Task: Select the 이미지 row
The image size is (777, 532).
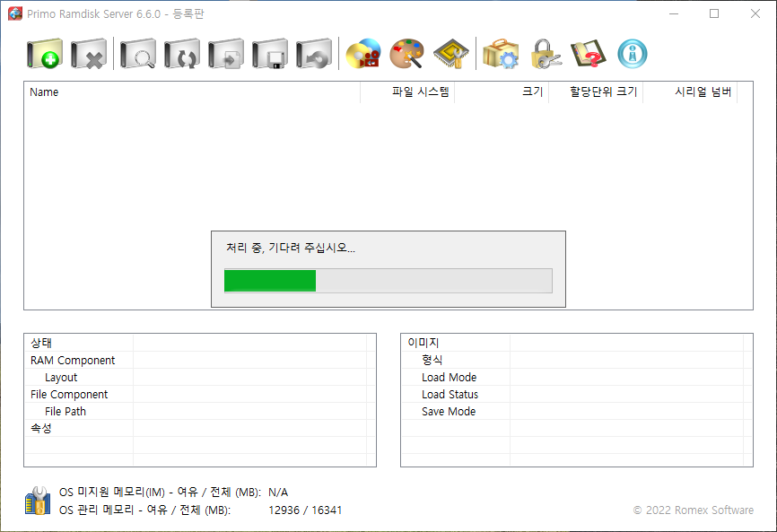Action: (x=577, y=343)
